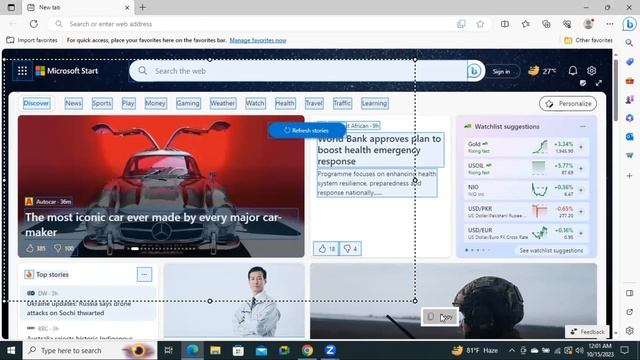Open Edge Settings and more menu
Viewport: 640px width, 360px height.
610,24
